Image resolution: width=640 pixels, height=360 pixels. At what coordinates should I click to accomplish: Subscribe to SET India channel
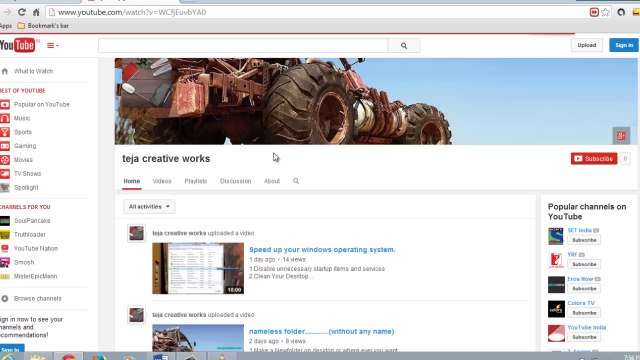tap(584, 240)
